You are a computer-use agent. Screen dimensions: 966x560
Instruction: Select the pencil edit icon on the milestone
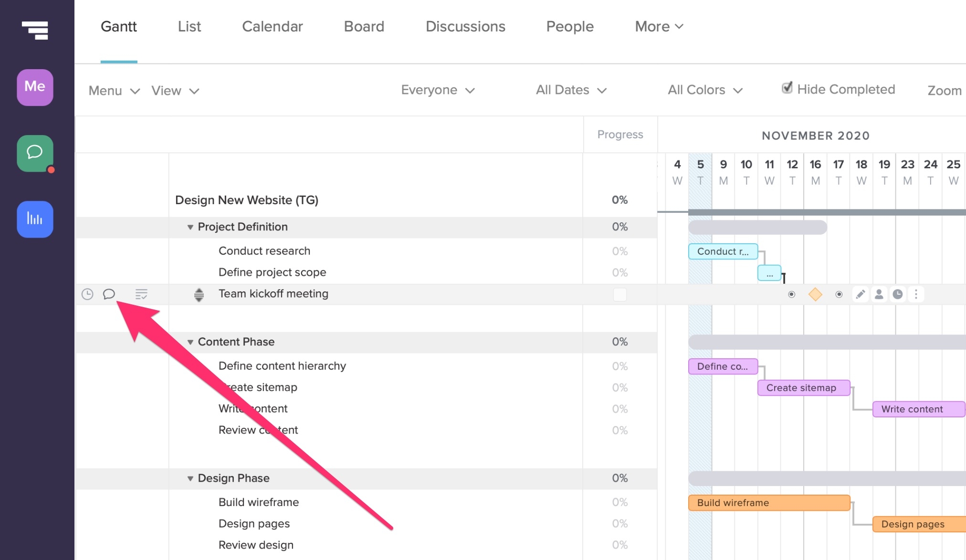click(x=861, y=294)
